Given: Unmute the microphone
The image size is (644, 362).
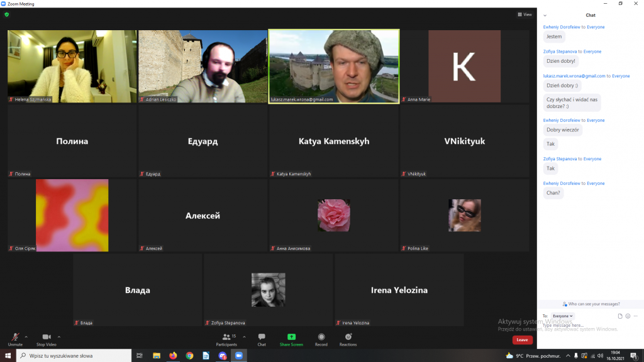Looking at the screenshot, I should (x=14, y=339).
